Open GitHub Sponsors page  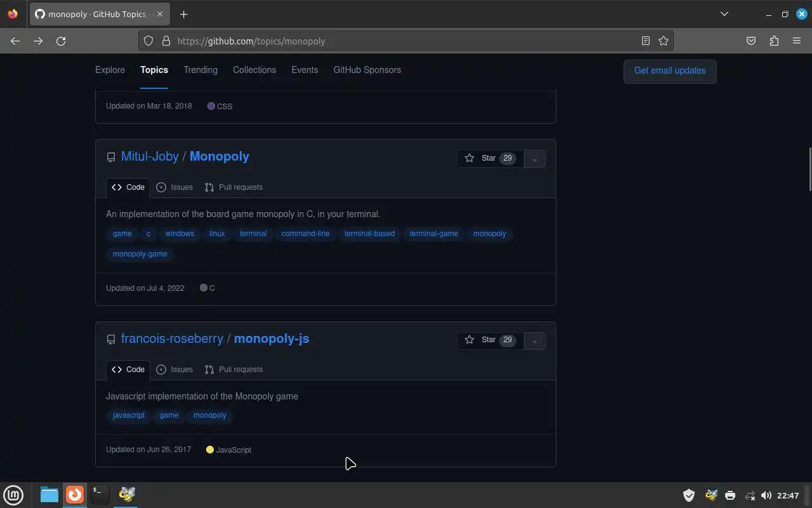[367, 70]
